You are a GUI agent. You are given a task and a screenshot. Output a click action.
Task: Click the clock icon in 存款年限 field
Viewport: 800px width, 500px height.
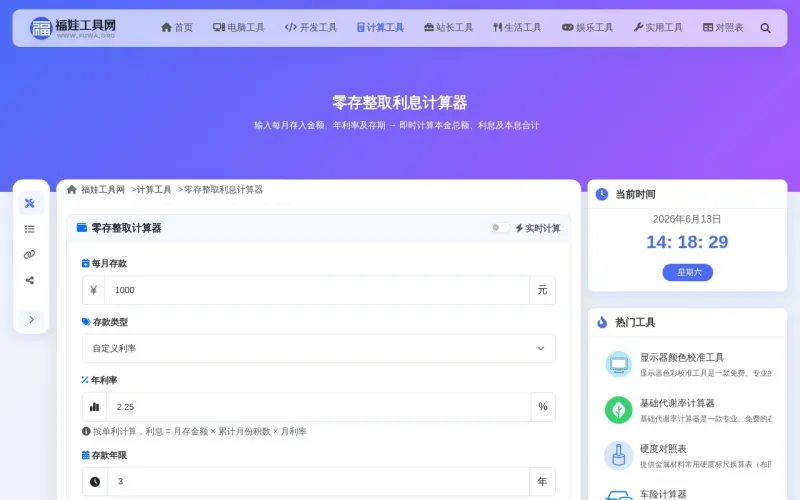point(95,481)
